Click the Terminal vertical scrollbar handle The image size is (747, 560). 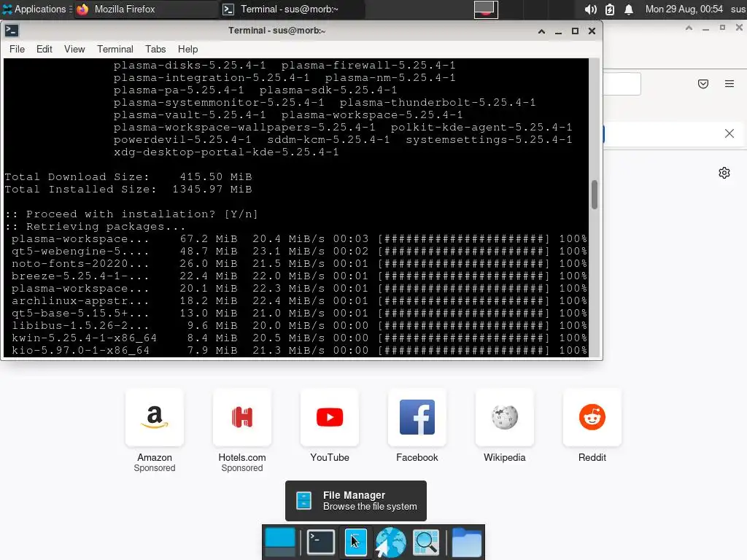click(594, 194)
